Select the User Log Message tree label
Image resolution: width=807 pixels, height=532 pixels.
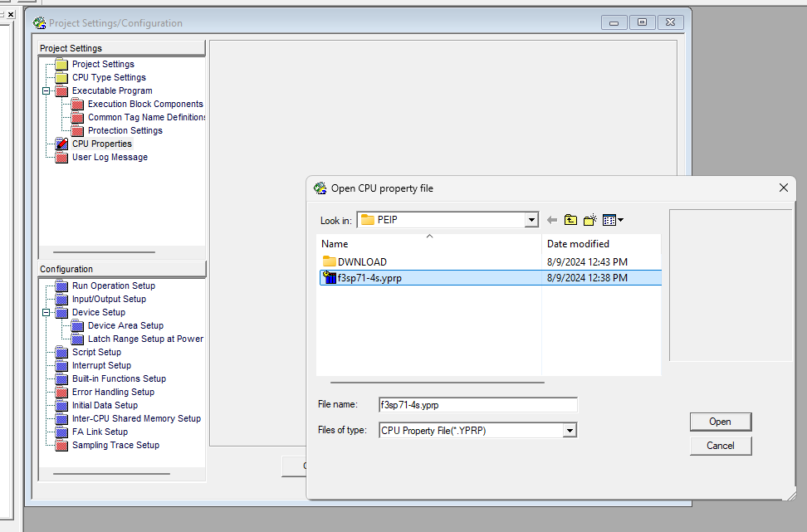point(110,158)
